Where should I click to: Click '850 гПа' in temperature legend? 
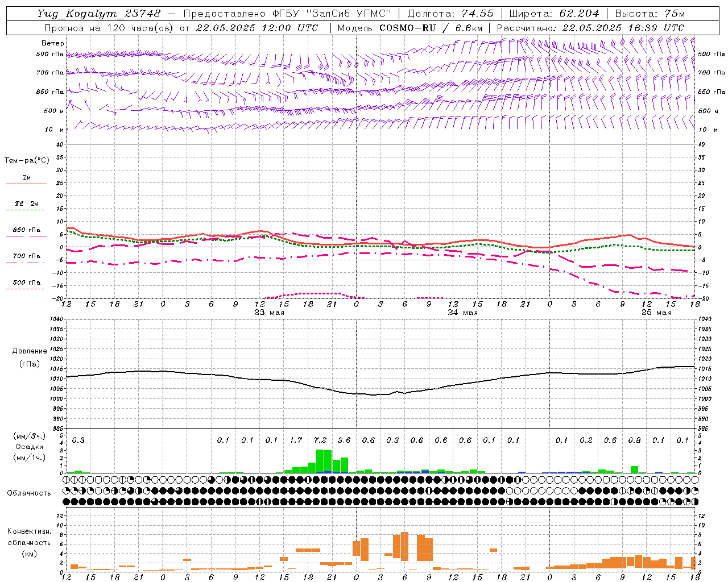[27, 230]
